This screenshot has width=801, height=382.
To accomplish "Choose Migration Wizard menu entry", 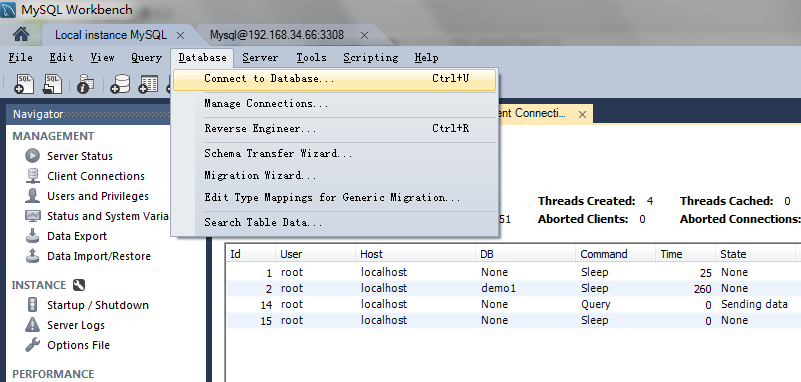I will tap(335, 176).
